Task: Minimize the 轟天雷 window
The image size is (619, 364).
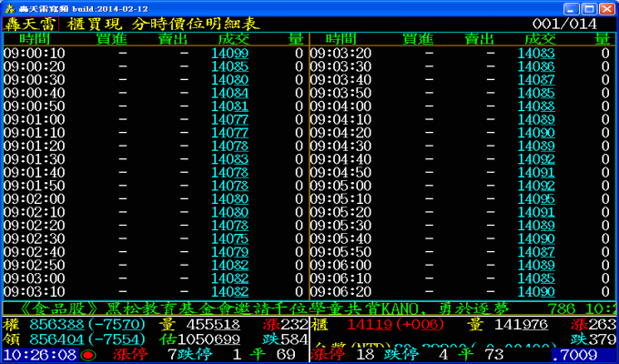Action: coord(571,9)
